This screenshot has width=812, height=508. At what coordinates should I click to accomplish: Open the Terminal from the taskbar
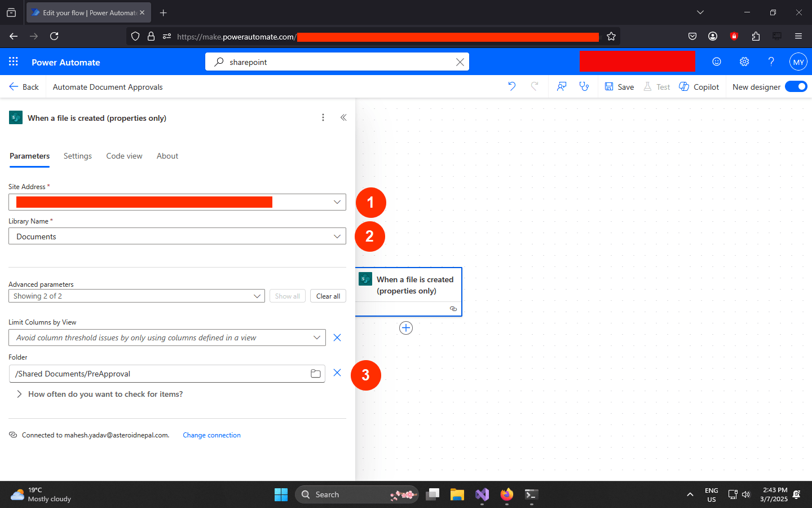coord(531,494)
